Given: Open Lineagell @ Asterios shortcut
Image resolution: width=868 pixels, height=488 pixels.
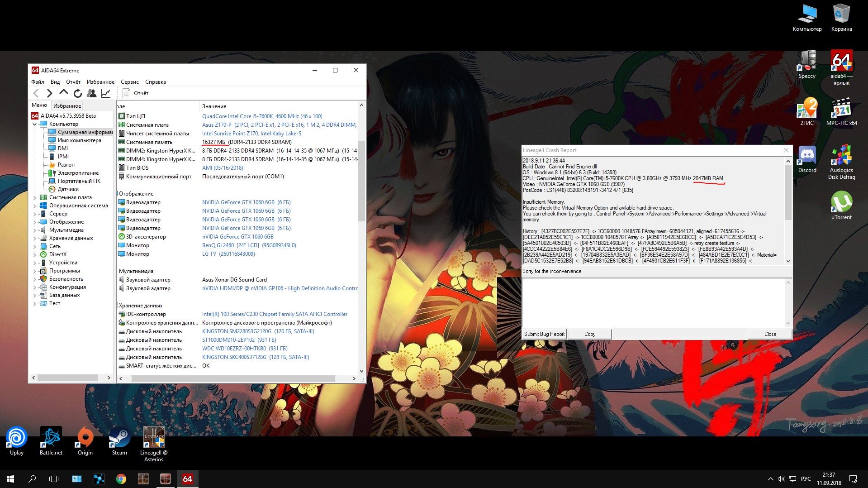Looking at the screenshot, I should (154, 444).
